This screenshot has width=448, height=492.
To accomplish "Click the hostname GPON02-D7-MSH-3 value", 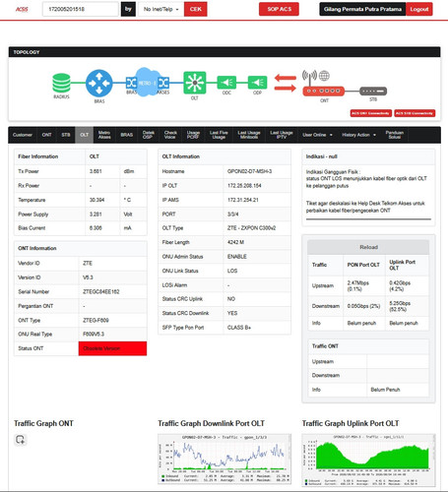I will (249, 171).
